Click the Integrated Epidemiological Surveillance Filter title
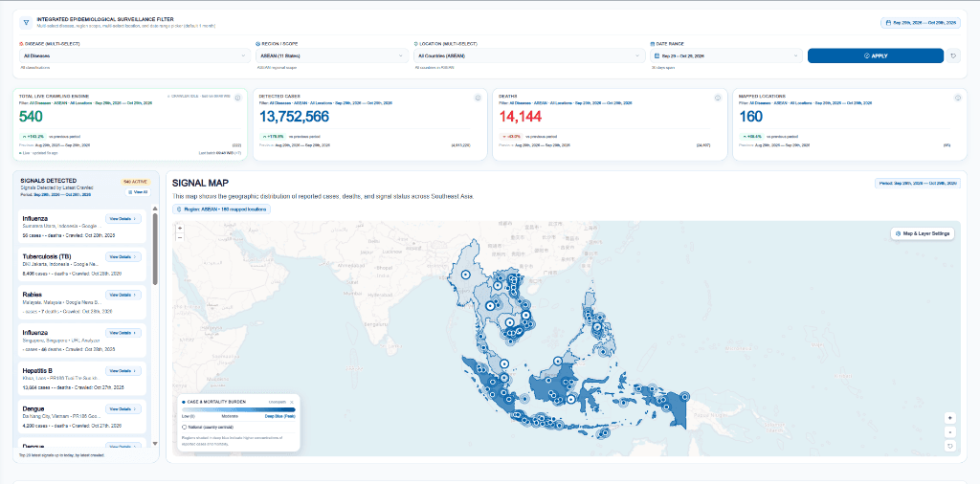980x484 pixels. (105, 19)
